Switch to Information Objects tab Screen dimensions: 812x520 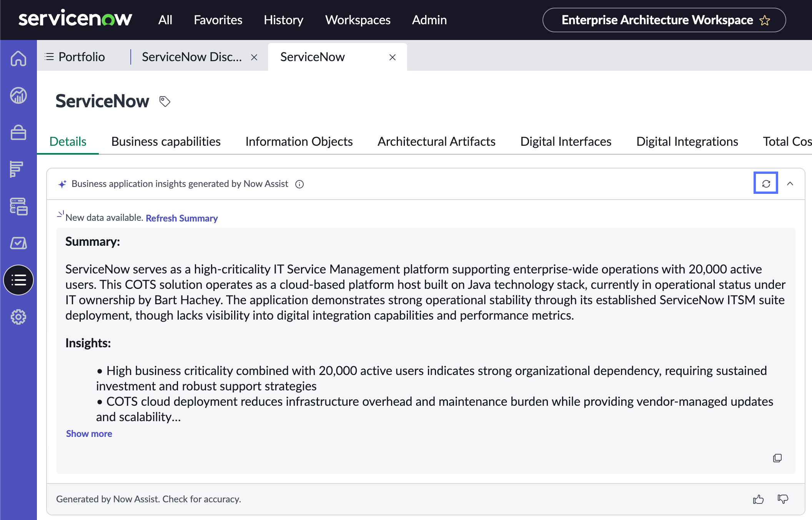[299, 142]
